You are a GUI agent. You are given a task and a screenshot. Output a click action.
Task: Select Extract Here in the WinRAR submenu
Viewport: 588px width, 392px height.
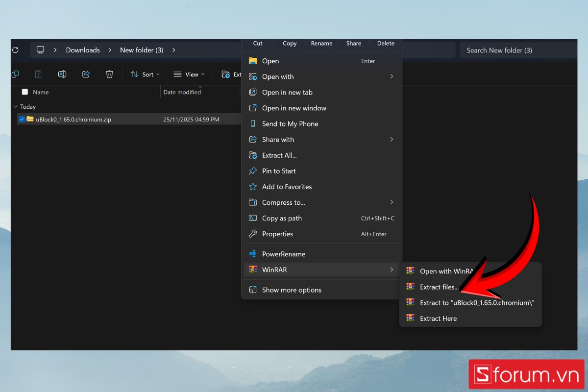(438, 318)
